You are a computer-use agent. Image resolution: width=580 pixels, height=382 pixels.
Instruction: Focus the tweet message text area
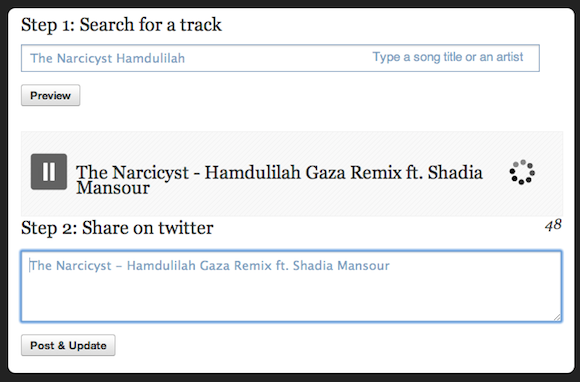tap(291, 286)
